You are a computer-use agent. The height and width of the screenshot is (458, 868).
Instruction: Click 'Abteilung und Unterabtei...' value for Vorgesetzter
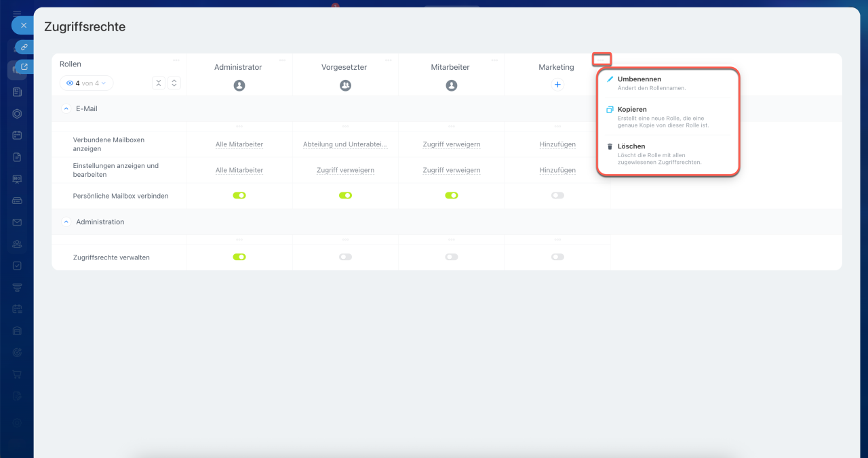click(345, 144)
